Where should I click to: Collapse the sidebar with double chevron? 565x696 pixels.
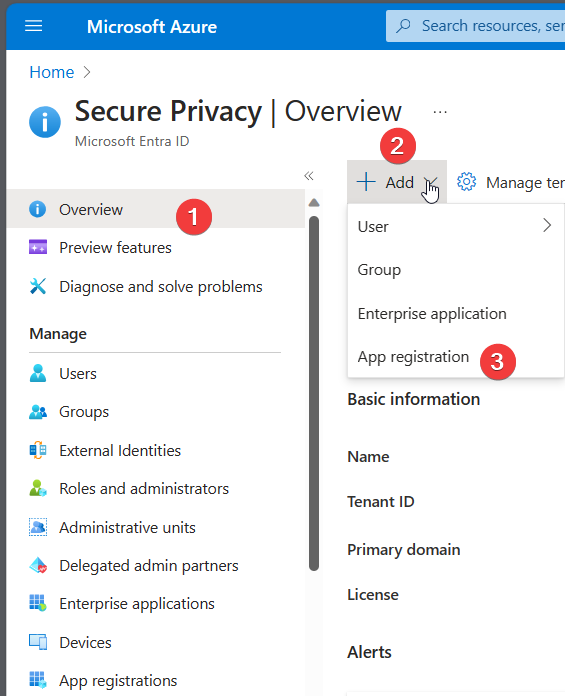(309, 176)
